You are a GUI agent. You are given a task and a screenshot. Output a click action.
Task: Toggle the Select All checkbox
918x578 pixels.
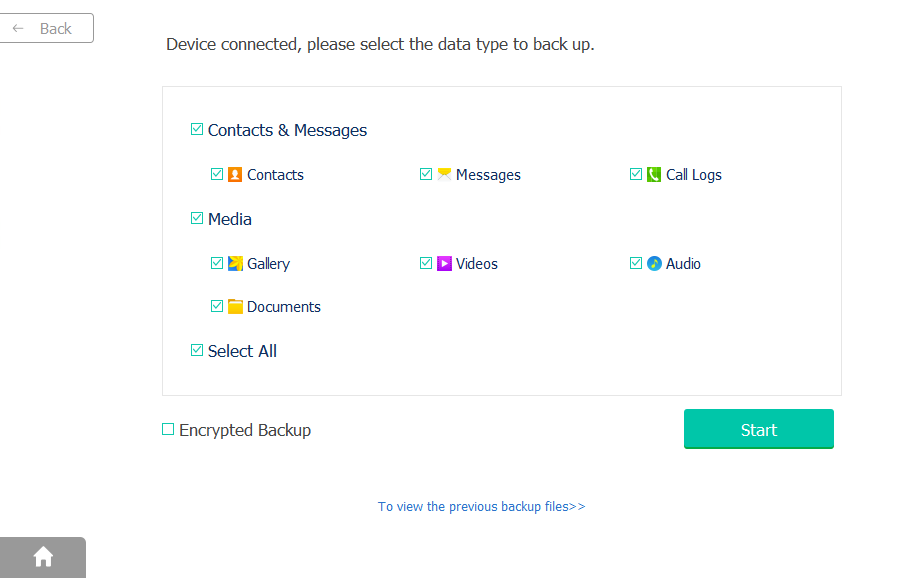click(x=197, y=351)
